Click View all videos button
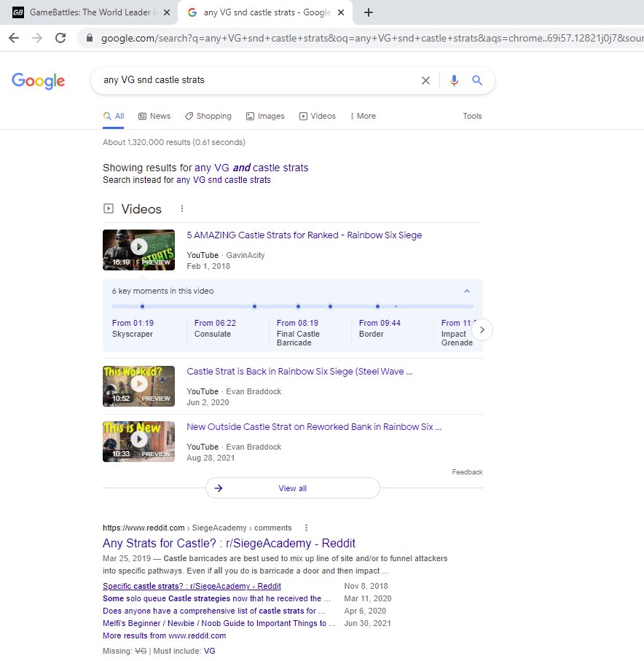This screenshot has height=661, width=644. 293,488
